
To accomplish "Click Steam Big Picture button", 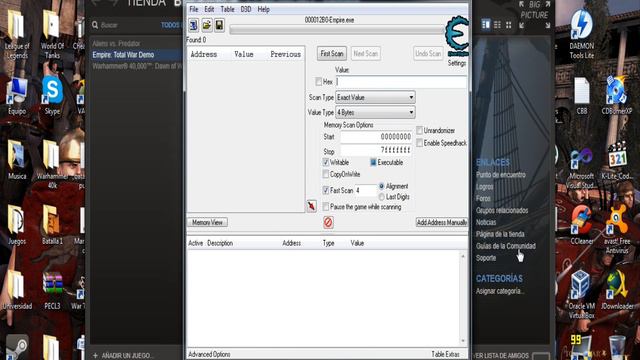I will [534, 15].
